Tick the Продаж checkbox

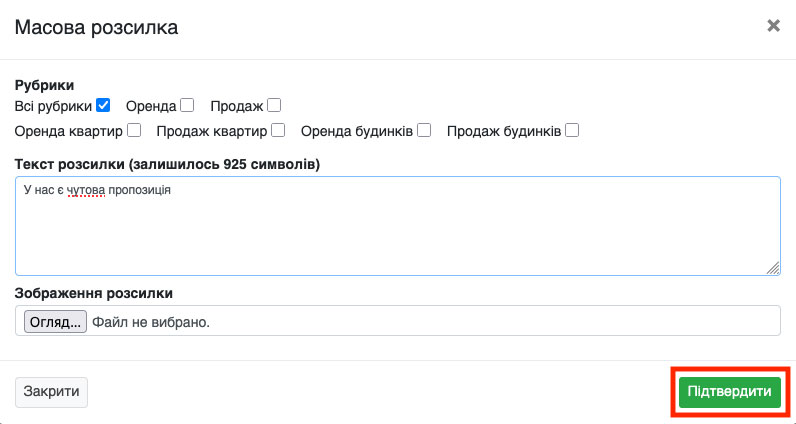tap(274, 105)
